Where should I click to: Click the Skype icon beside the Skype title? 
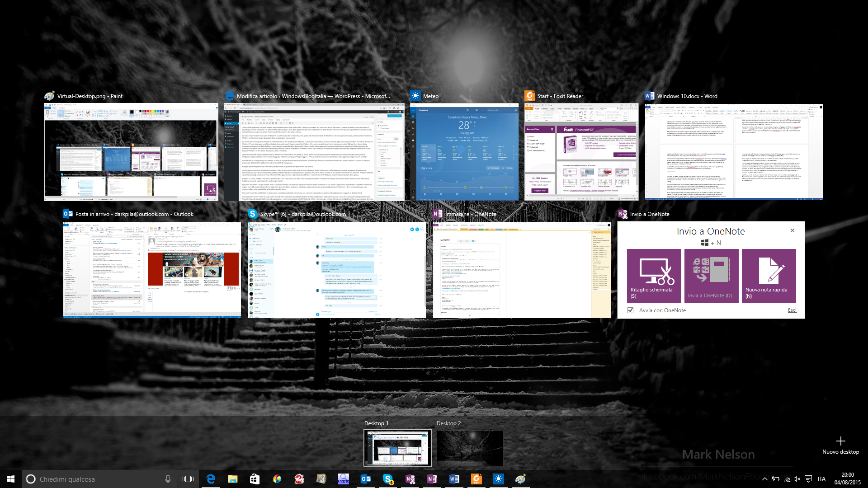[x=253, y=214]
